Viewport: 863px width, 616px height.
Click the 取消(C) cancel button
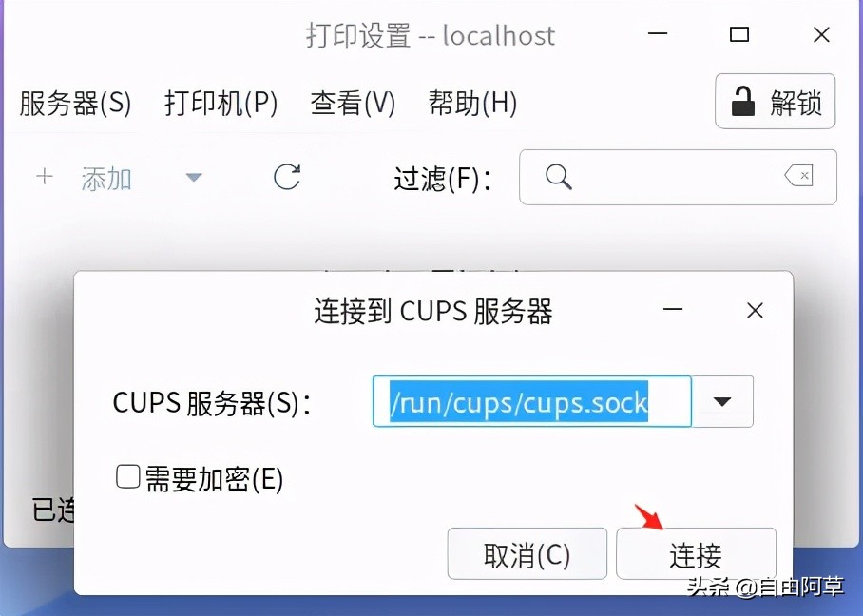coord(527,554)
